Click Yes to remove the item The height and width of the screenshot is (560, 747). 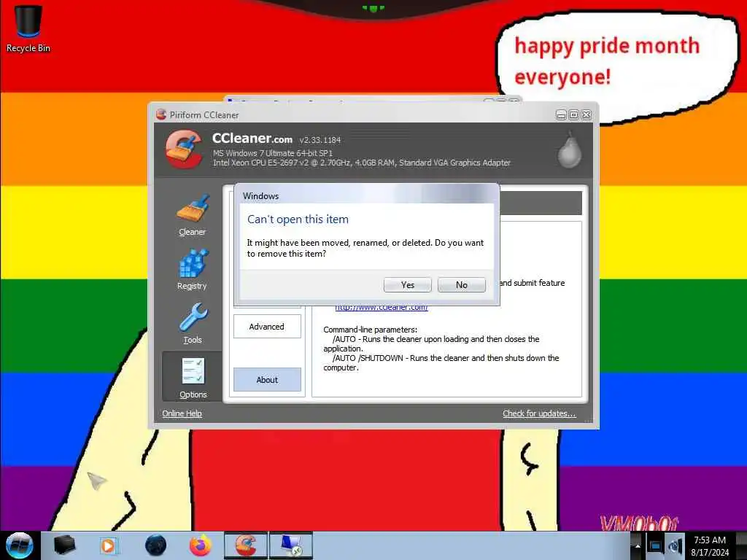(407, 285)
